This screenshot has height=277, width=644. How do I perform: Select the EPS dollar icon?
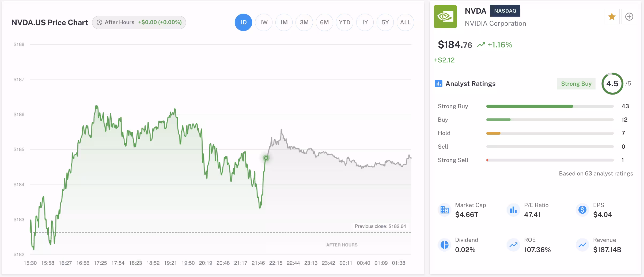point(582,210)
